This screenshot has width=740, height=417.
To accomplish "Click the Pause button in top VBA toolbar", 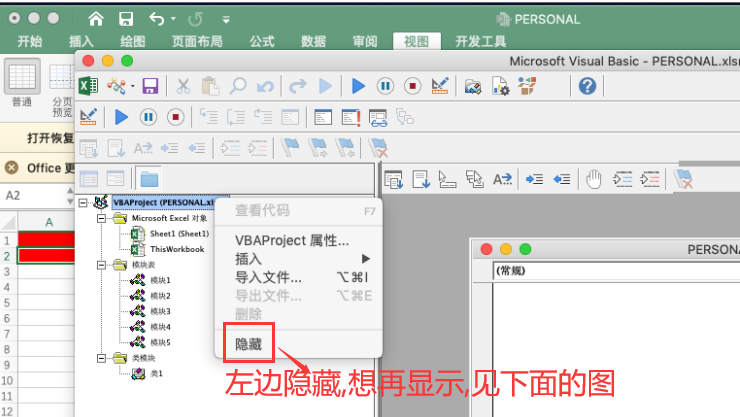I will [386, 86].
